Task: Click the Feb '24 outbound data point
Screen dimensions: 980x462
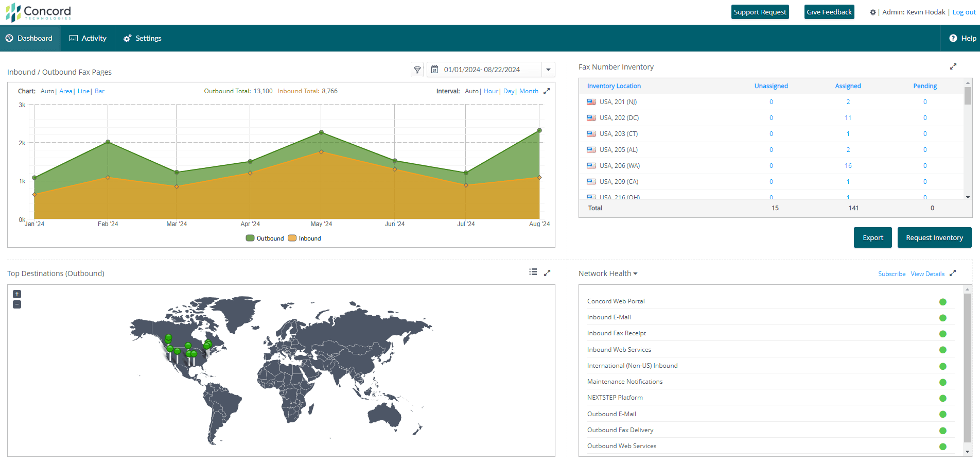Action: click(108, 142)
